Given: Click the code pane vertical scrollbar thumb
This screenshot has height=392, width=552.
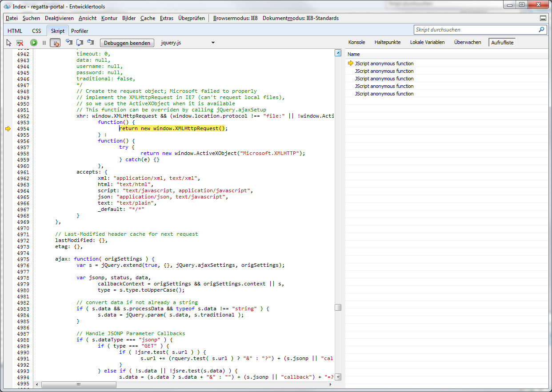Looking at the screenshot, I should 338,307.
